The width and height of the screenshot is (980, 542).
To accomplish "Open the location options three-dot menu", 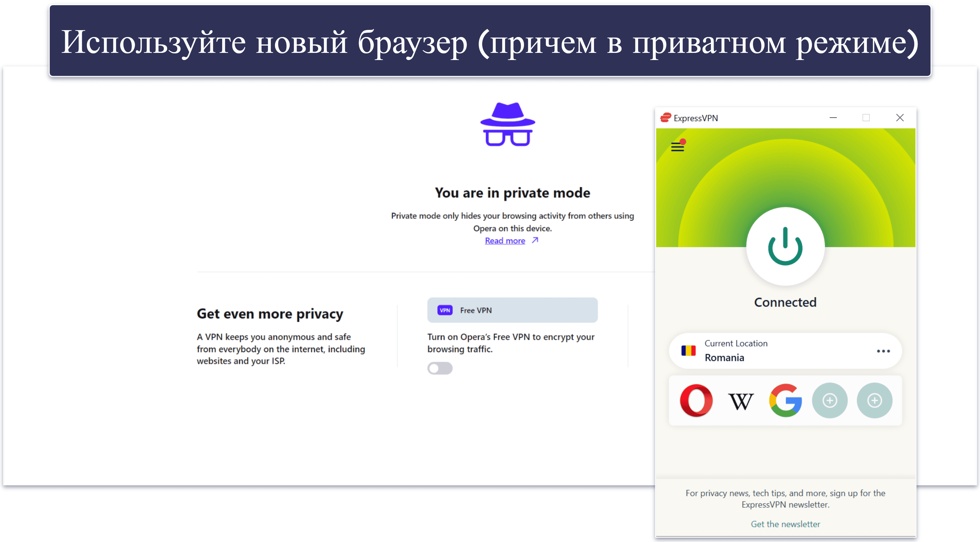I will click(x=883, y=351).
